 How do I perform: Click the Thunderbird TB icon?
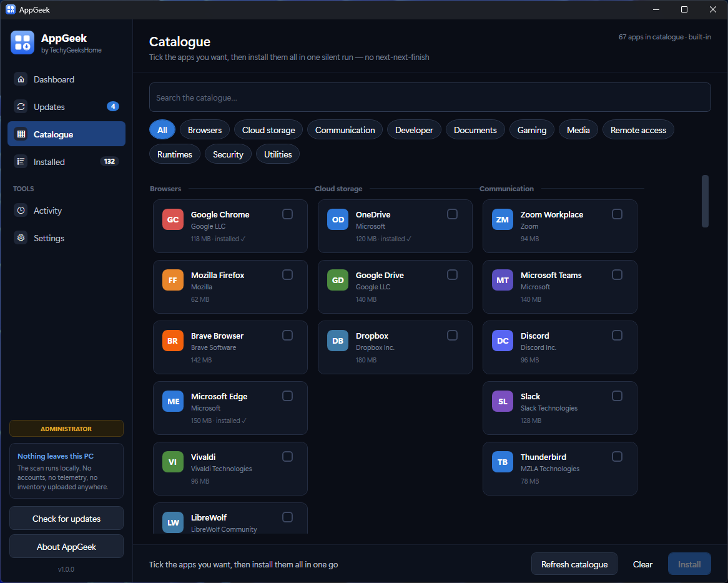[x=503, y=462]
